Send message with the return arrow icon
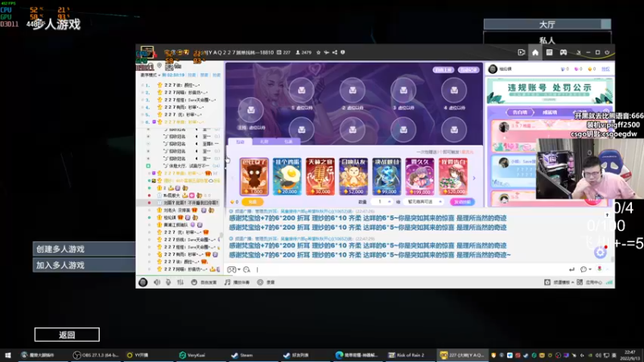 572,269
